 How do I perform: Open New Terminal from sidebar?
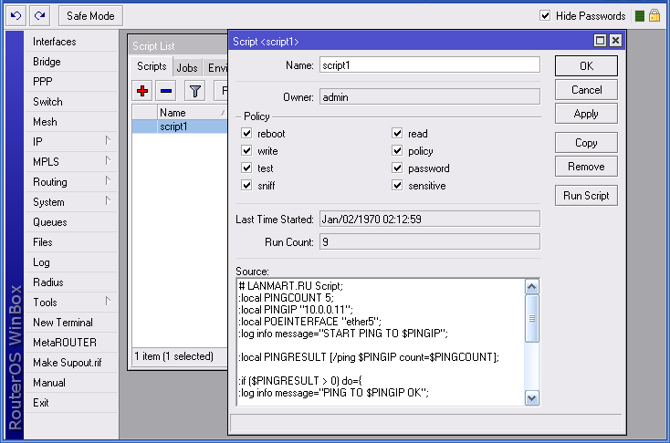pyautogui.click(x=63, y=322)
